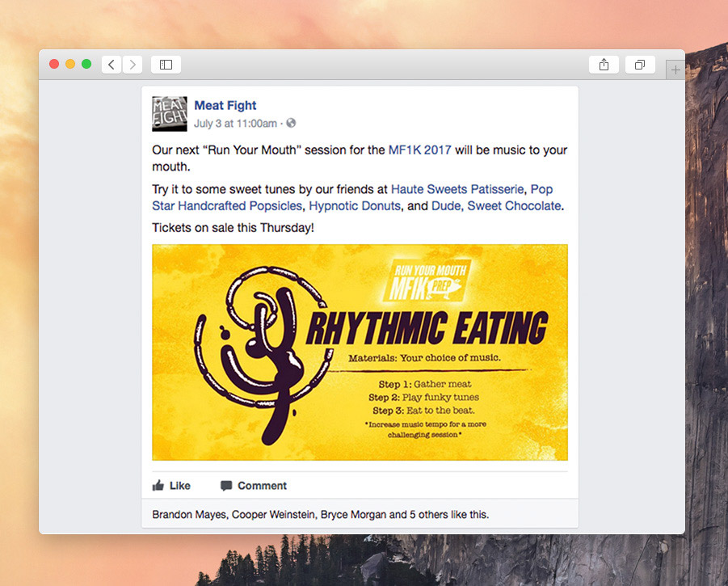Click the Safari forward arrow button
Image resolution: width=728 pixels, height=586 pixels.
point(133,65)
